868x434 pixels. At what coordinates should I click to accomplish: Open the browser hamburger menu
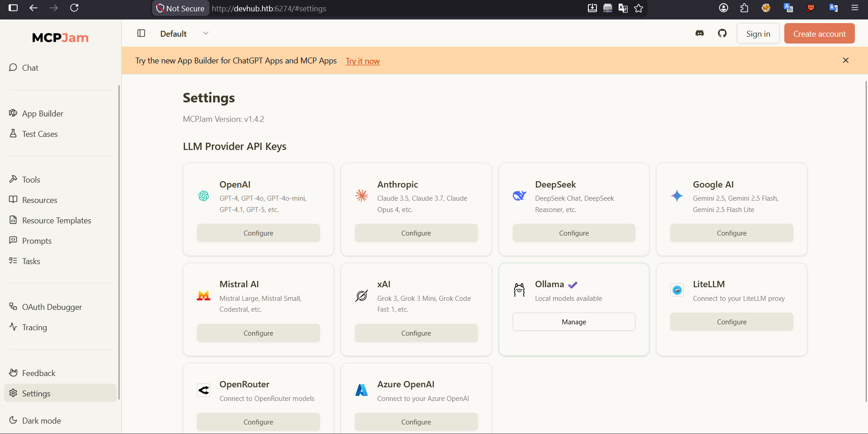855,8
